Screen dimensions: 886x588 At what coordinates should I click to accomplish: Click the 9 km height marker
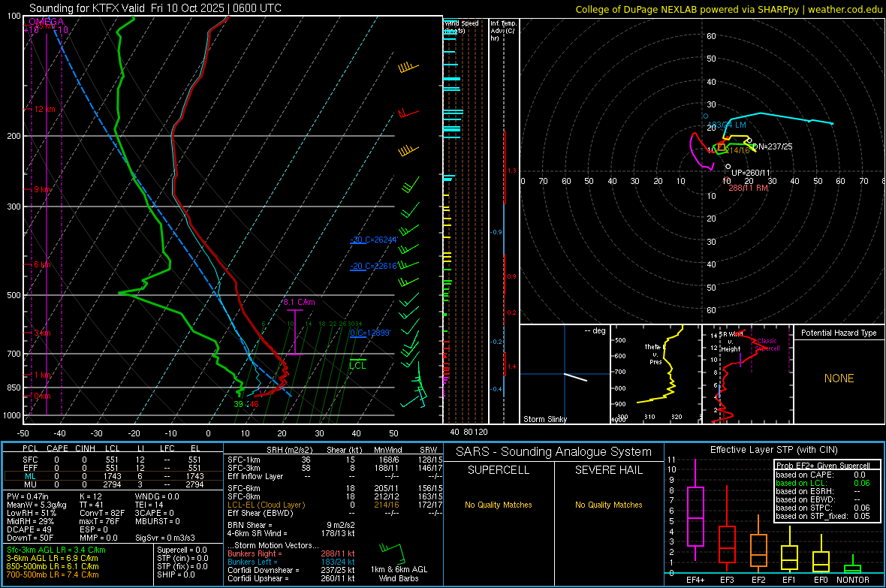42,188
